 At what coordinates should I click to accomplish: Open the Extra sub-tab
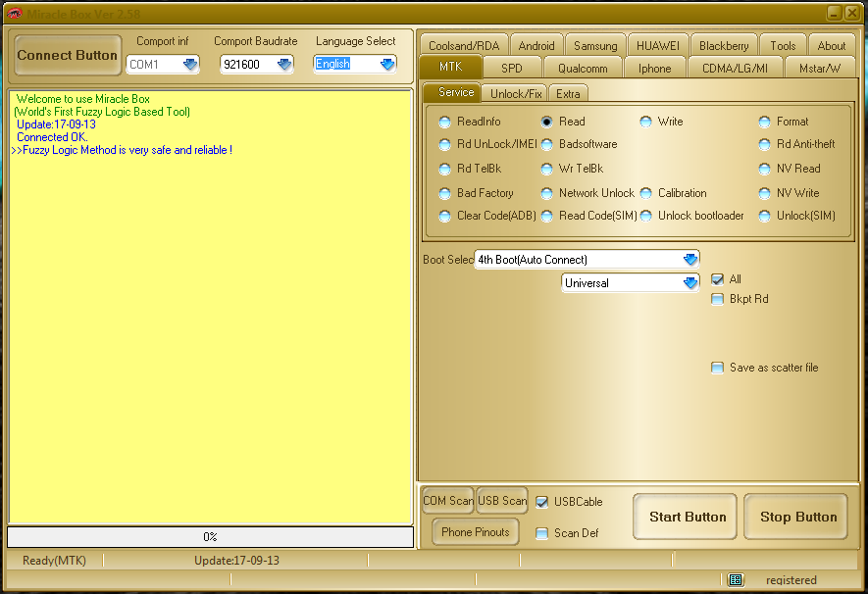tap(568, 93)
